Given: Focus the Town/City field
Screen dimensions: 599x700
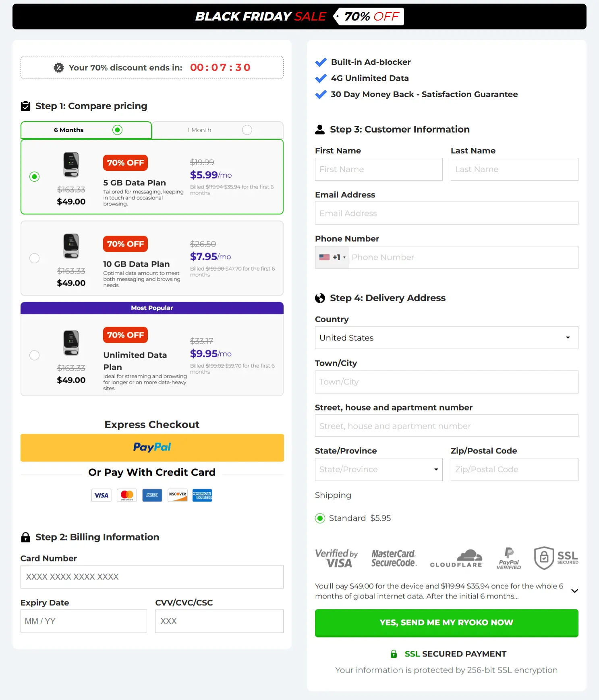Looking at the screenshot, I should tap(446, 382).
